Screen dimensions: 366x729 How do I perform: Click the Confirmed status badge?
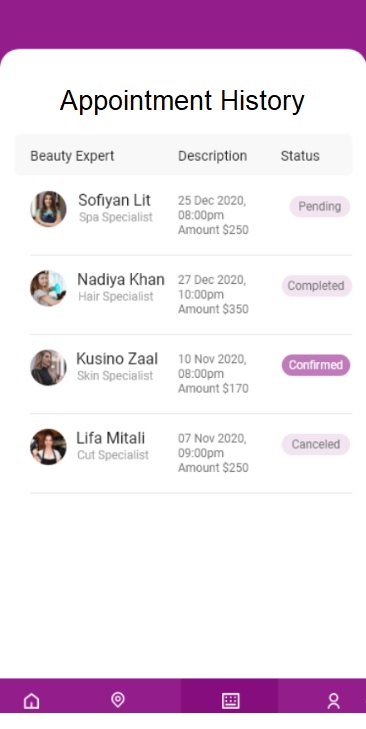[x=316, y=365]
